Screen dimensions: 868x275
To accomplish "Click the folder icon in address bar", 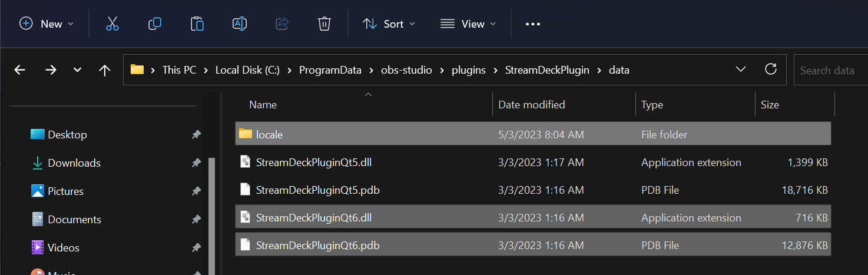I will point(137,69).
